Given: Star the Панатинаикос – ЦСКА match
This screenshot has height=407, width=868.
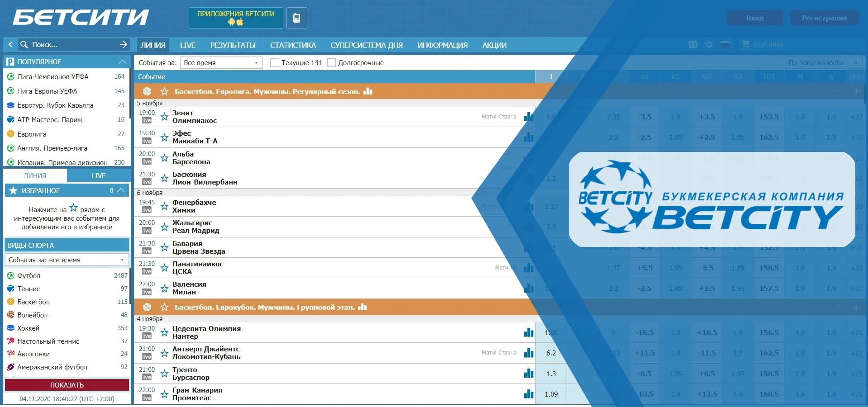Looking at the screenshot, I should pyautogui.click(x=164, y=268).
